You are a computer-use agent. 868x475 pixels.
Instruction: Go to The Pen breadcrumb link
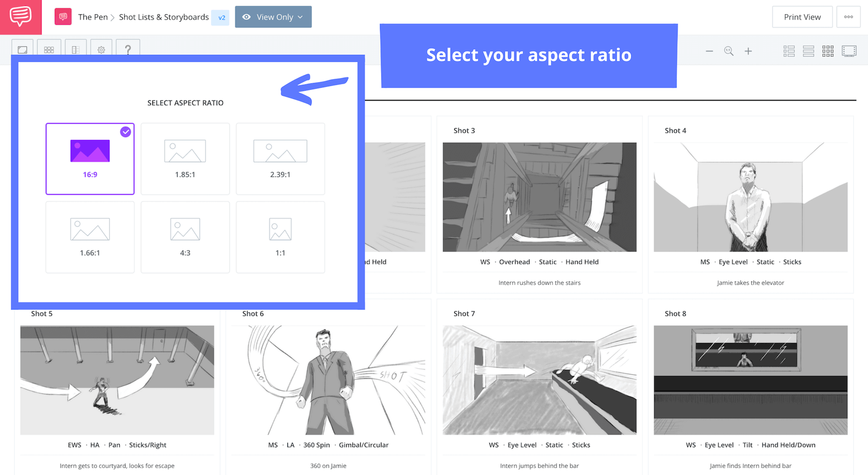(93, 17)
